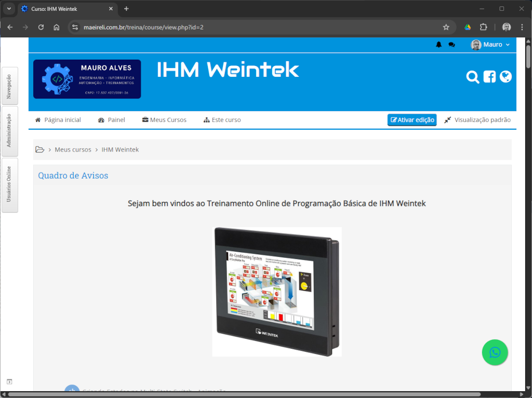The width and height of the screenshot is (532, 398).
Task: Visit the Facebook page icon
Action: (x=489, y=77)
